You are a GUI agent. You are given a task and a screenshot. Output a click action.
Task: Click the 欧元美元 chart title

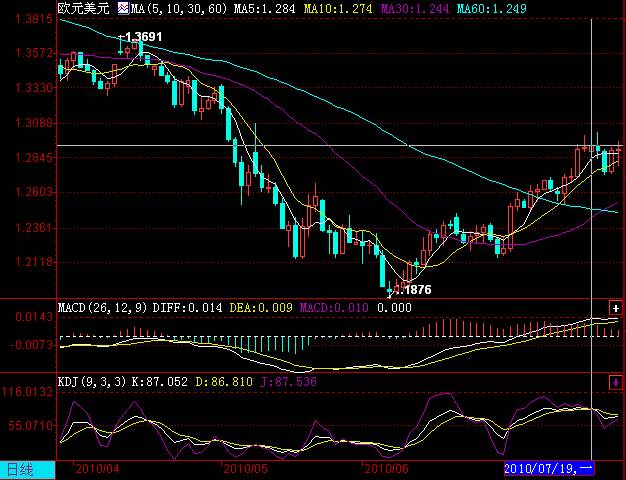pyautogui.click(x=83, y=8)
